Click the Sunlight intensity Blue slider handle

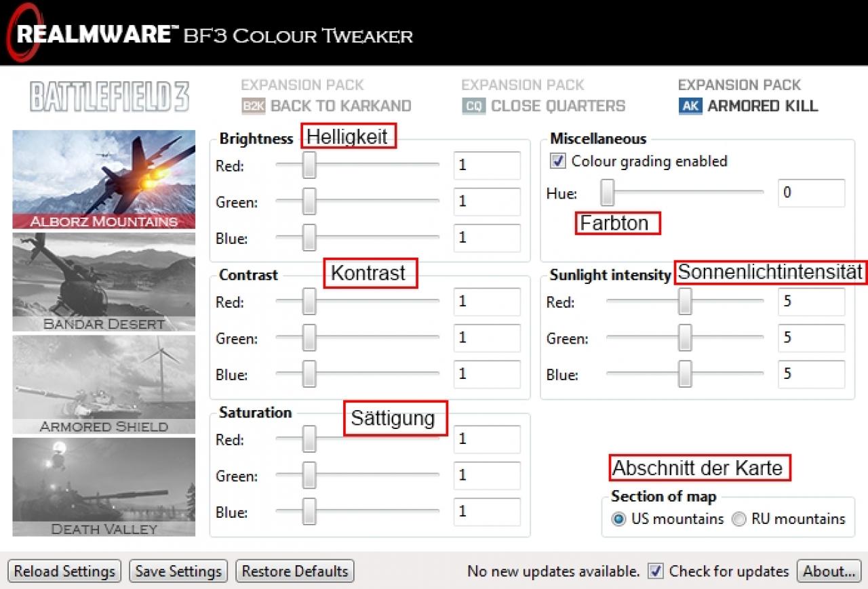pyautogui.click(x=685, y=374)
